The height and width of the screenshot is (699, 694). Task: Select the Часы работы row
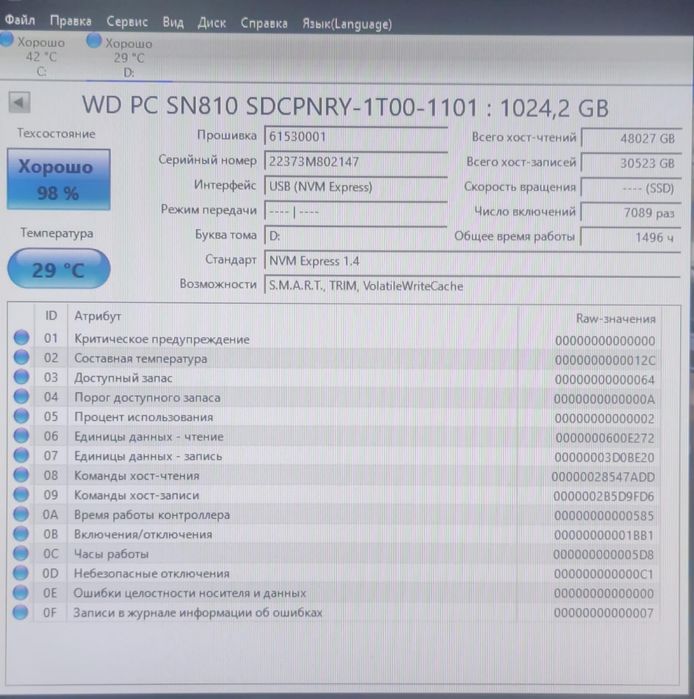tap(335, 554)
